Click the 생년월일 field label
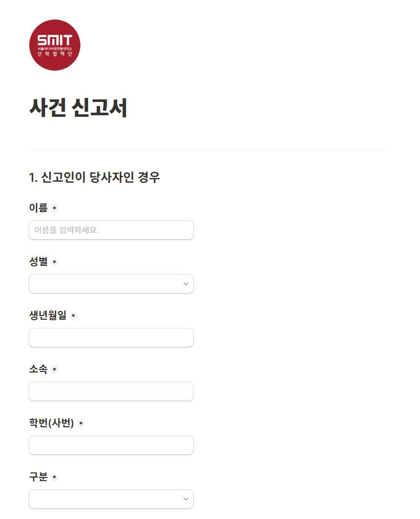Viewport: 420px width, 519px height. click(48, 316)
